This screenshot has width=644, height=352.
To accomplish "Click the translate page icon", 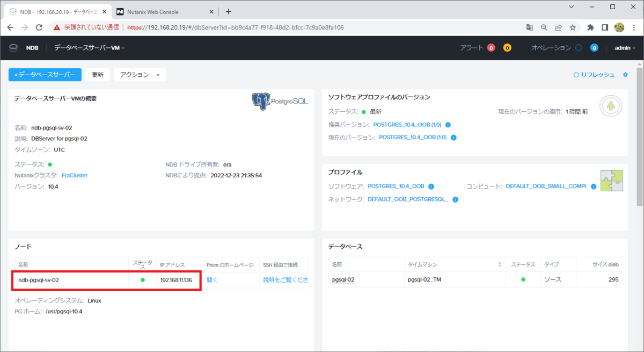I will 530,27.
